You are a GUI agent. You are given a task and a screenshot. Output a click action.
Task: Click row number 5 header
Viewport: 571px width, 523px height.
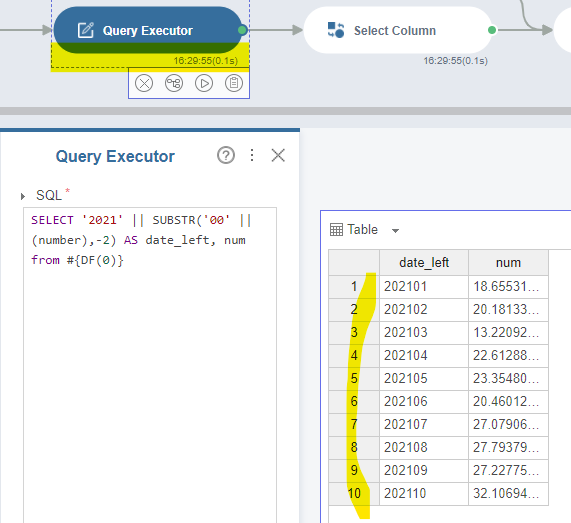click(354, 378)
